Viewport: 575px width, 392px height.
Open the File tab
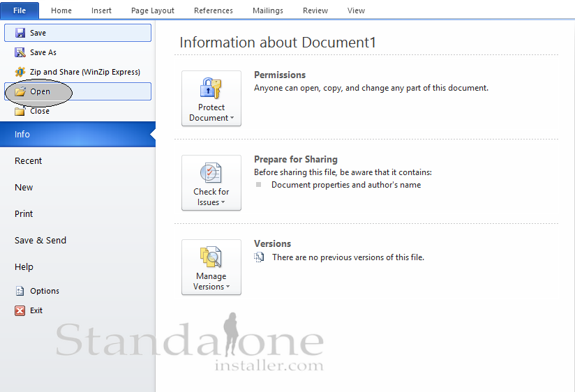[x=20, y=10]
